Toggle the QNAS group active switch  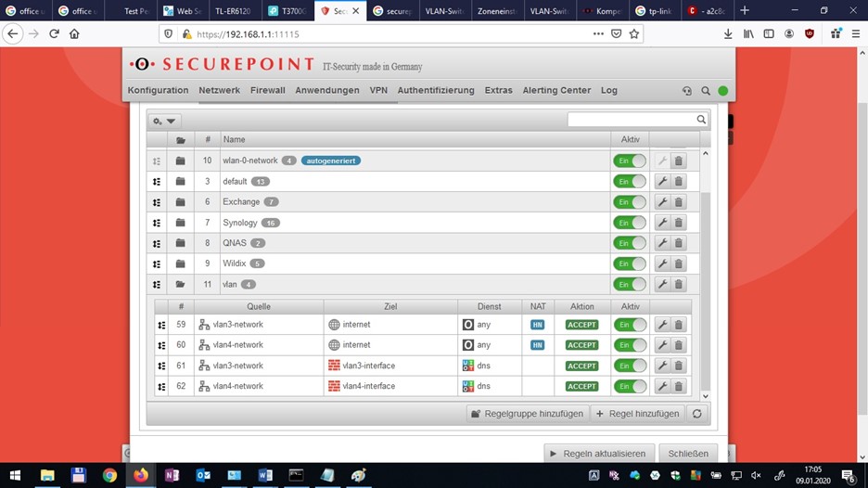[x=630, y=243]
